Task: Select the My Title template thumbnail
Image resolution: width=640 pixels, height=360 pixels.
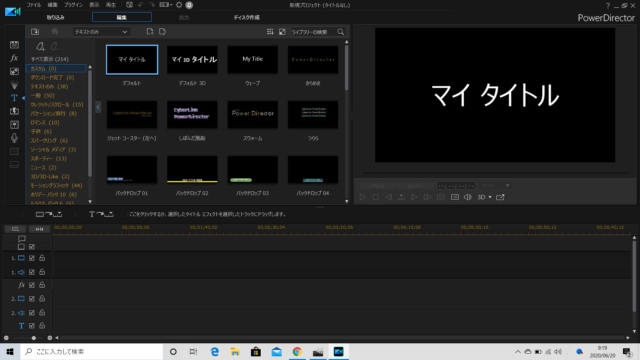Action: pyautogui.click(x=253, y=60)
